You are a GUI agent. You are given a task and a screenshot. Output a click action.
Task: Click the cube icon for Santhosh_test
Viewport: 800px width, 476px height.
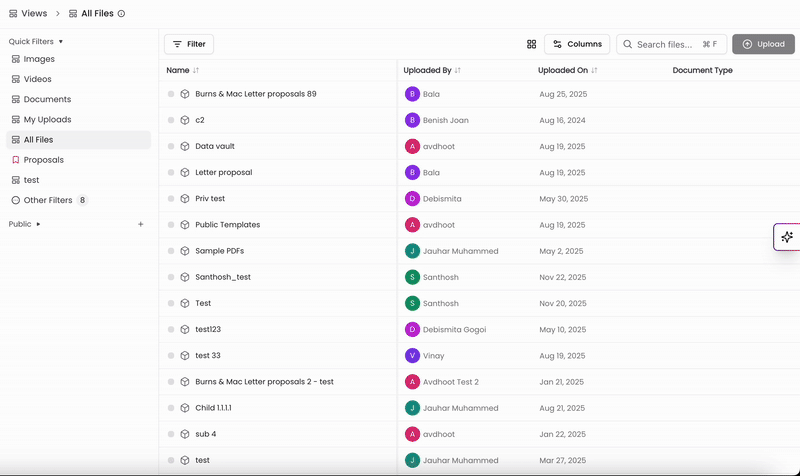pos(185,277)
